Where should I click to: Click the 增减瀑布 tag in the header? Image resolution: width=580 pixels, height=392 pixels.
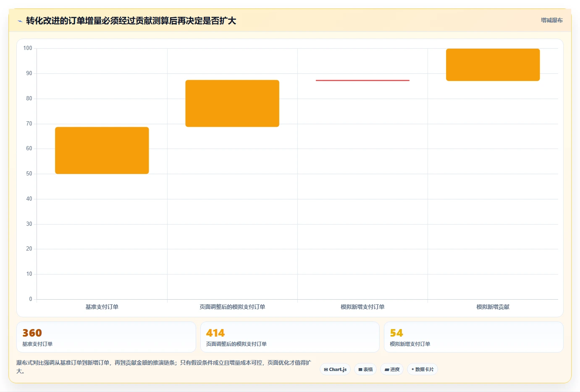click(x=551, y=20)
